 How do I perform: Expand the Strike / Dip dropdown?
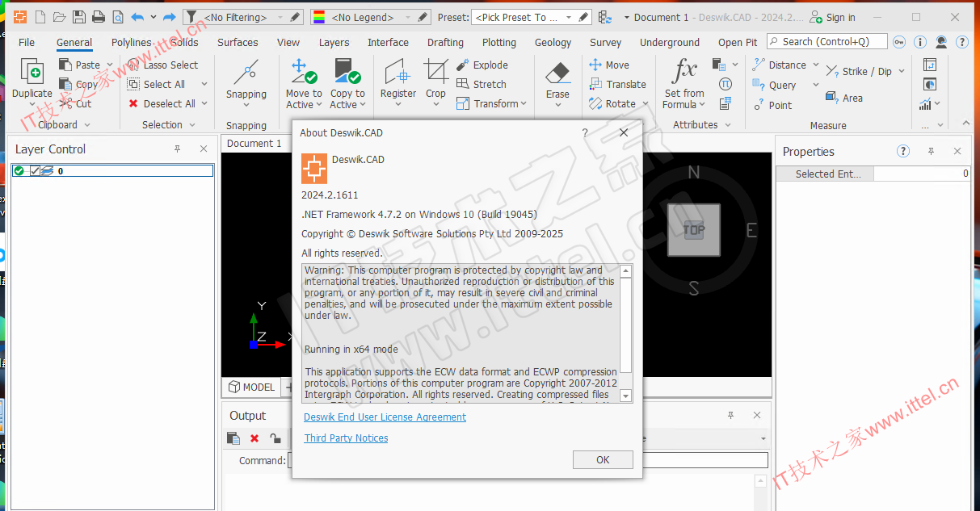click(x=902, y=71)
